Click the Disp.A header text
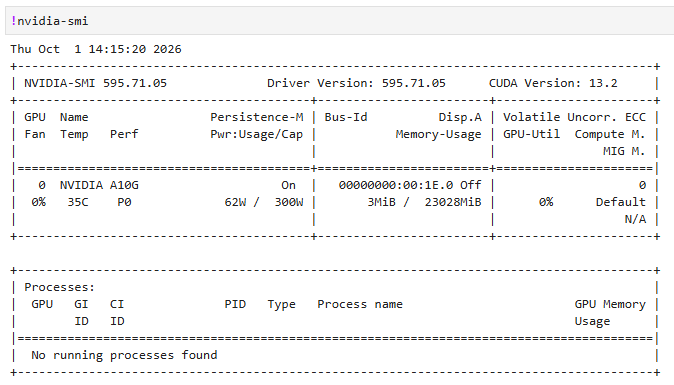 (x=460, y=117)
